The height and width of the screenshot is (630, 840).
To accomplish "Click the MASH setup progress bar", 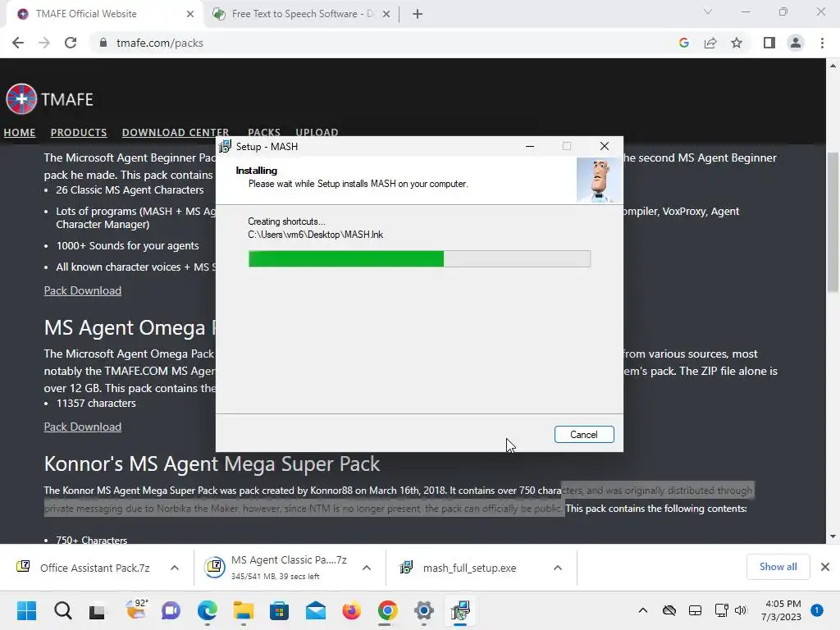I will (419, 258).
